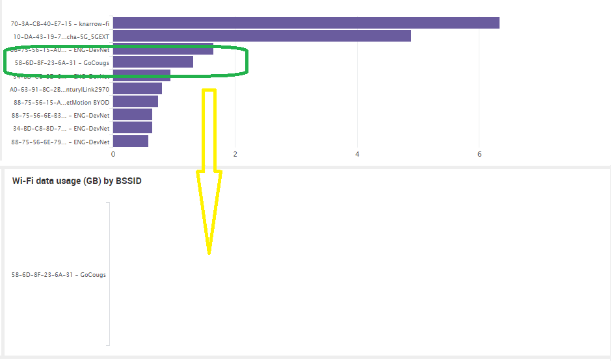614x364 pixels.
Task: Click the 34-BD-C8-8D-7 ENG-DevNet label
Action: click(x=61, y=129)
